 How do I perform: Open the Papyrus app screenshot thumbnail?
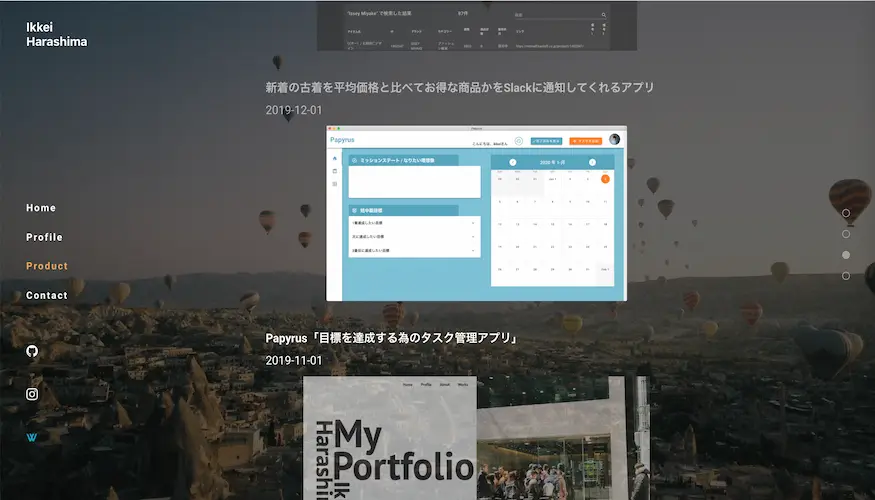pyautogui.click(x=476, y=213)
